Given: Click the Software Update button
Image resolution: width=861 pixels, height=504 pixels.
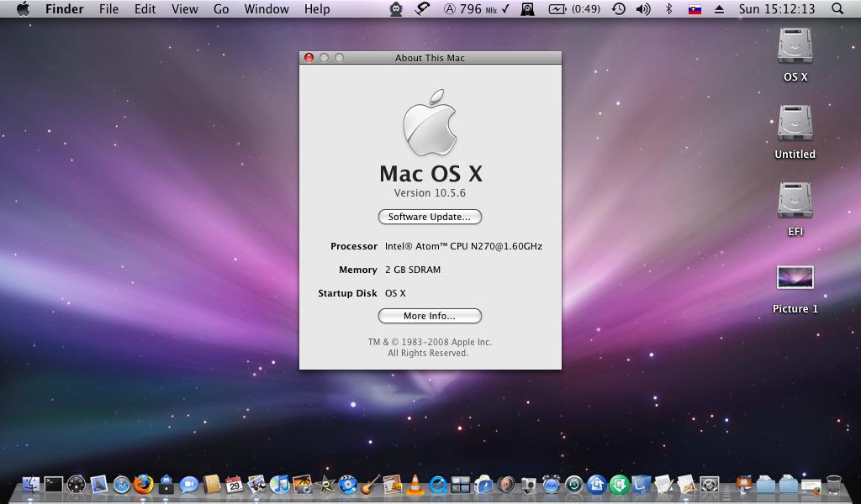Looking at the screenshot, I should point(430,217).
